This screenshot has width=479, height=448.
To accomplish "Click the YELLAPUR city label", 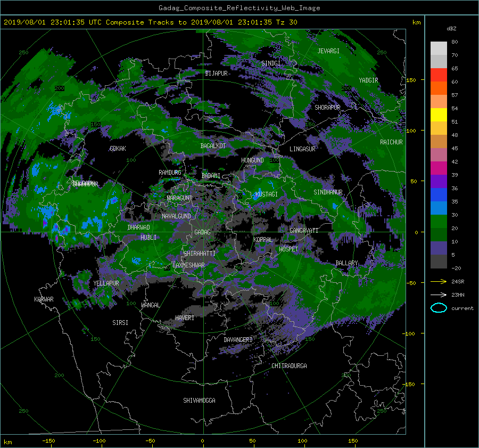I will point(106,283).
